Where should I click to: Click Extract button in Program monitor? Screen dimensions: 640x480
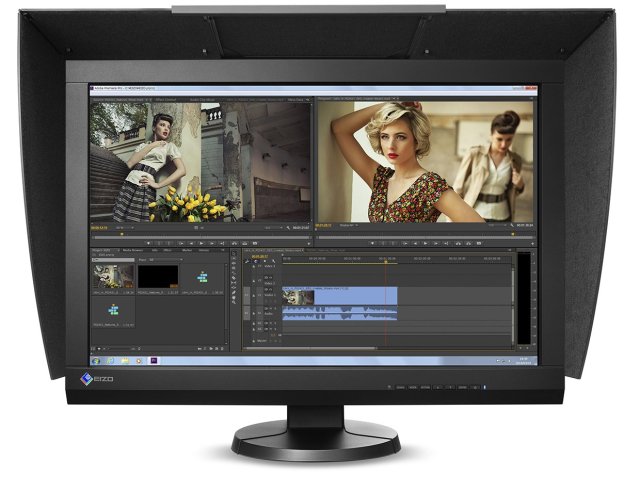[469, 243]
